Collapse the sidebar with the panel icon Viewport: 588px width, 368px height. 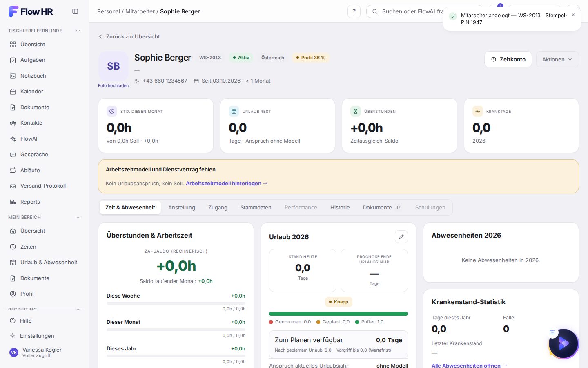[75, 11]
